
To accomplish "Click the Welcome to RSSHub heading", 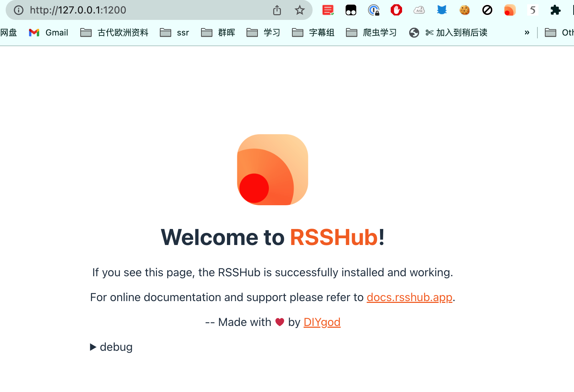I will [x=273, y=237].
